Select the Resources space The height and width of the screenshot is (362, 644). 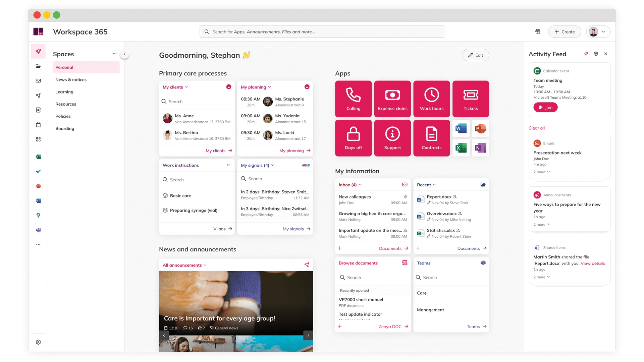pyautogui.click(x=86, y=104)
